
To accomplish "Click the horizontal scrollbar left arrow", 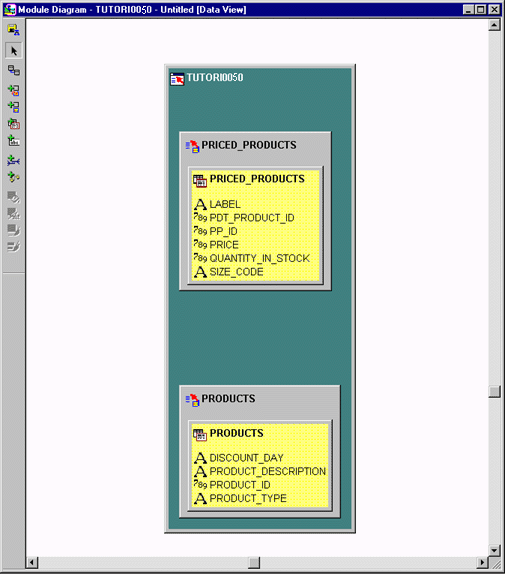I will [x=32, y=562].
